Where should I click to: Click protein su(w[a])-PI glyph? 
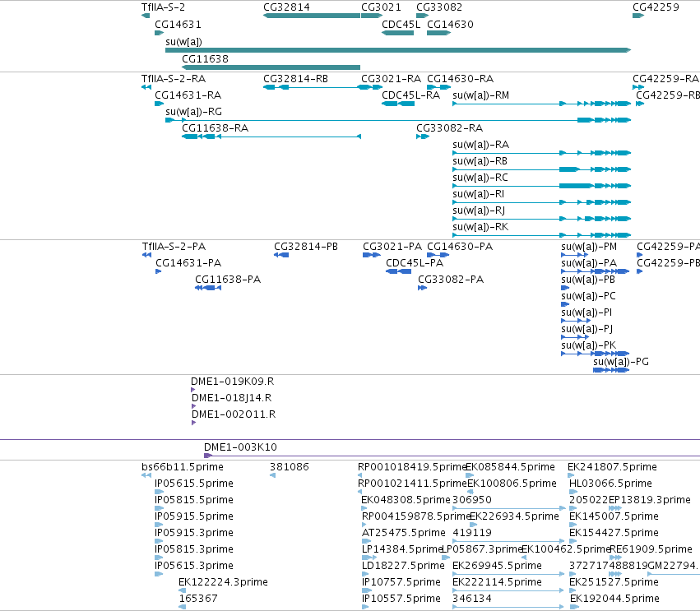(x=576, y=321)
